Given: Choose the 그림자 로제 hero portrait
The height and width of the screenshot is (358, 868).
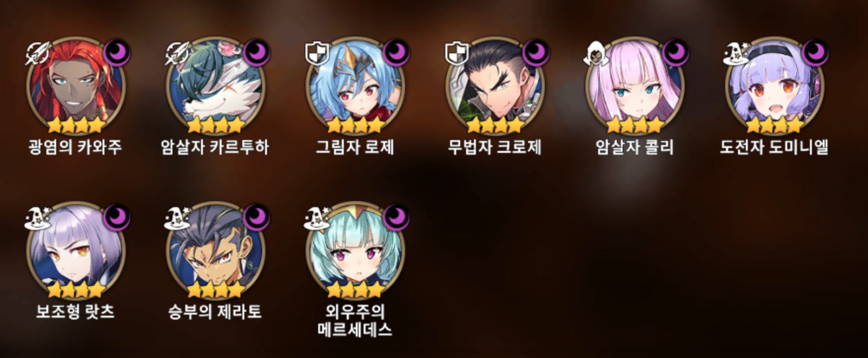Looking at the screenshot, I should 355,86.
